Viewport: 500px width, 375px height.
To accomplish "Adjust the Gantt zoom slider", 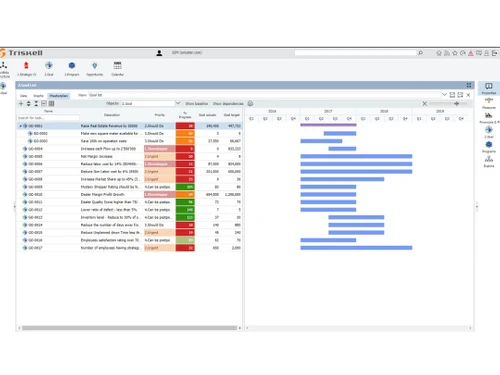I will pyautogui.click(x=456, y=104).
